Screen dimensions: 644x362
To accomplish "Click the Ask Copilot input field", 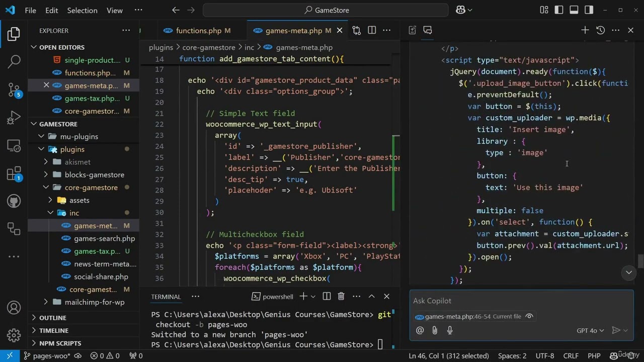I will (521, 301).
